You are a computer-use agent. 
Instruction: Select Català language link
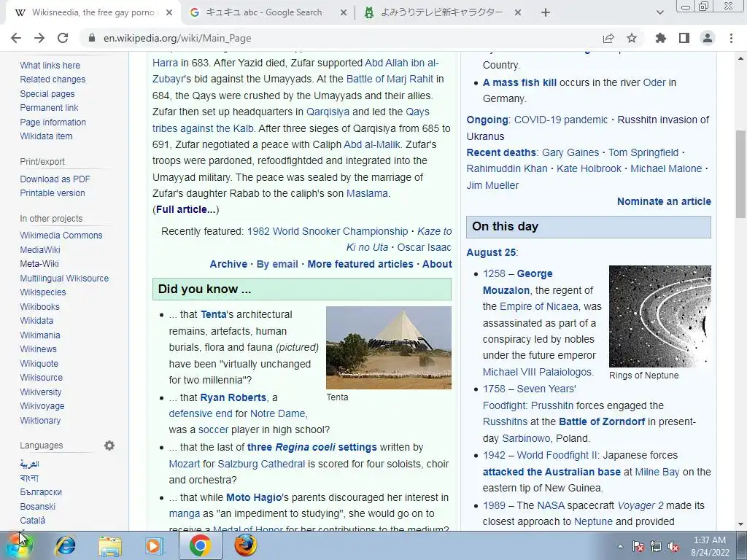coord(32,520)
